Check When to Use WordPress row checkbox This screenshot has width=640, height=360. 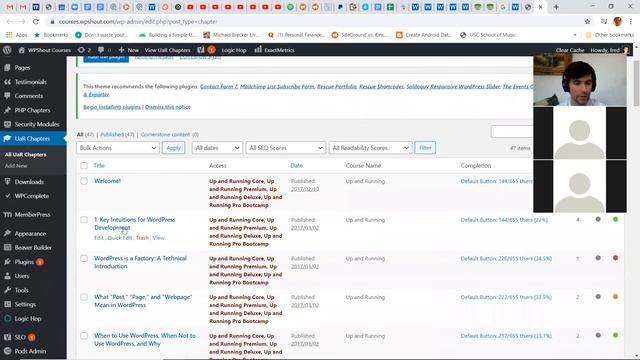(x=84, y=336)
